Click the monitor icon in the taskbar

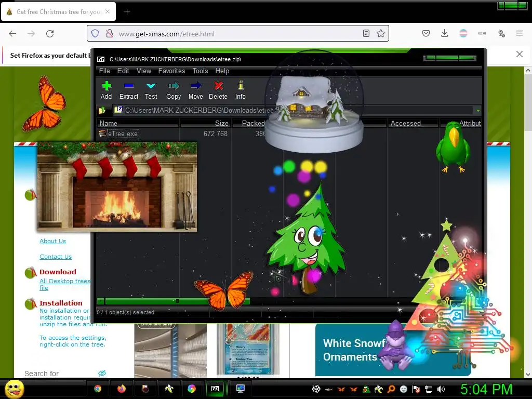pyautogui.click(x=240, y=389)
